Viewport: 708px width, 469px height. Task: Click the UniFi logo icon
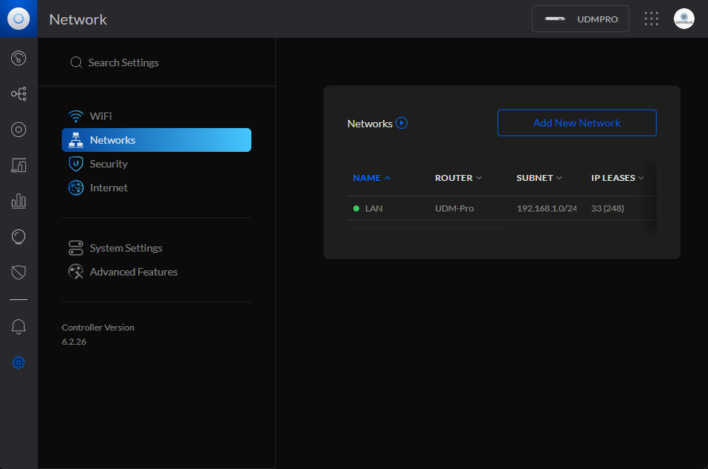click(x=18, y=18)
